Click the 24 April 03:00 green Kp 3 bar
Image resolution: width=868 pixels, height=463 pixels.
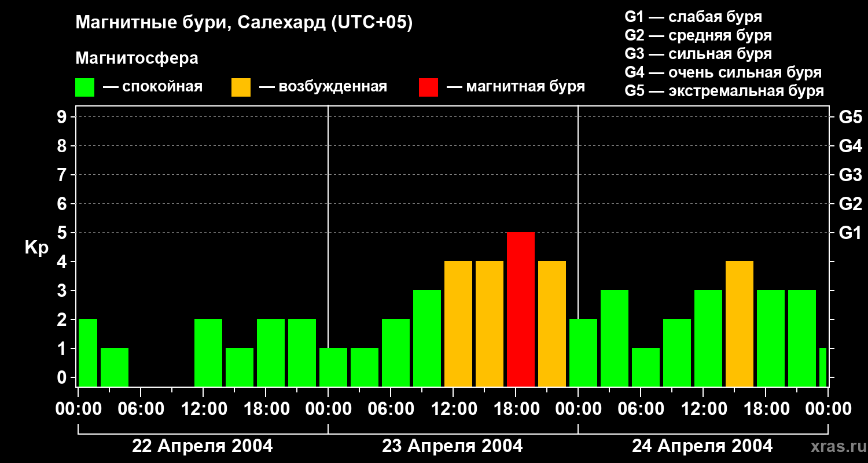pos(615,339)
